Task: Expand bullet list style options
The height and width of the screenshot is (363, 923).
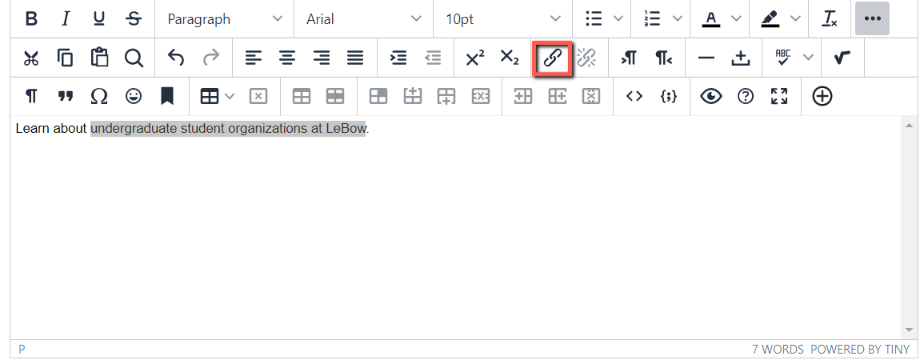Action: point(618,19)
